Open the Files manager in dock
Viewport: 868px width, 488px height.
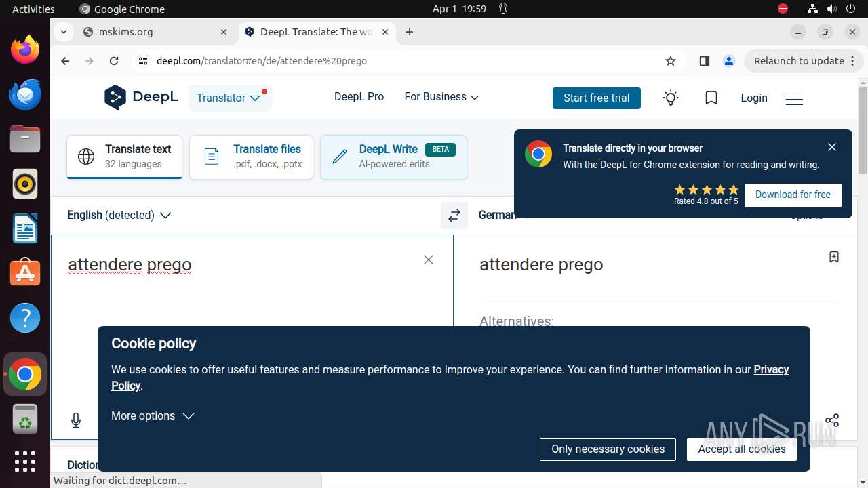pos(25,139)
